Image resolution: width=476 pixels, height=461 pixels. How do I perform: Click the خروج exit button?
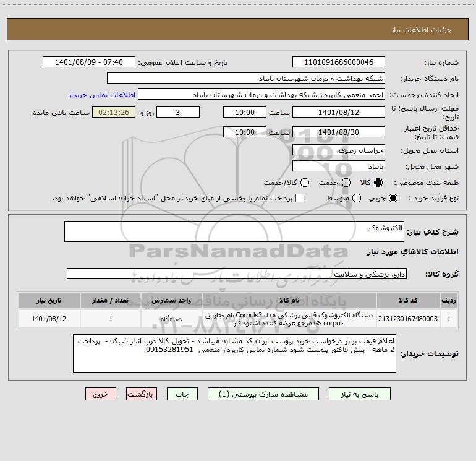(101, 394)
